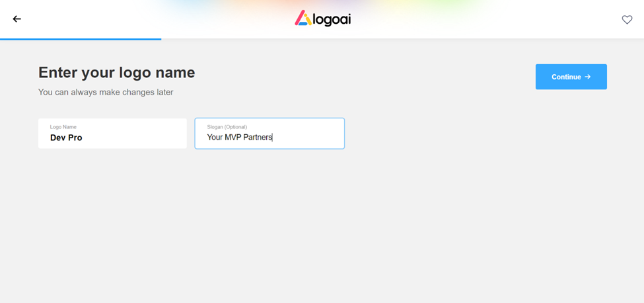
Task: Go back using the left arrow icon
Action: 17,19
